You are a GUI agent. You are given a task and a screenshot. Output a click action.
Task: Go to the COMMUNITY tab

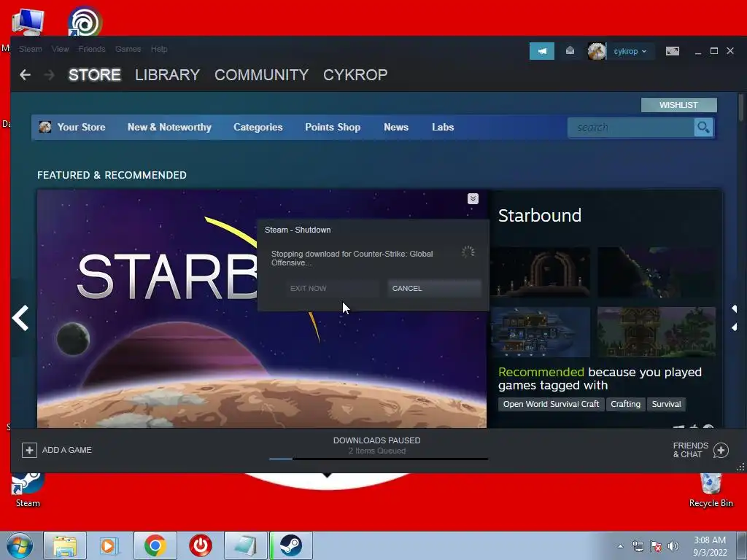pyautogui.click(x=262, y=75)
